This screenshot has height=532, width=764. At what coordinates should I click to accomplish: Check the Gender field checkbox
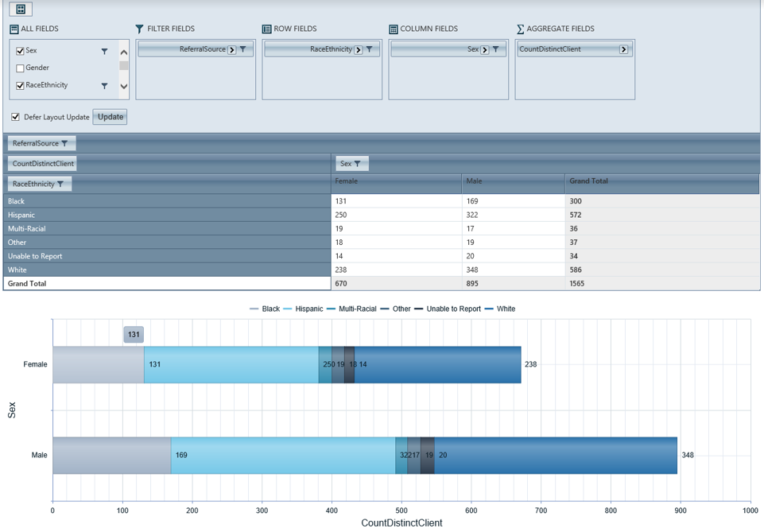(x=20, y=68)
